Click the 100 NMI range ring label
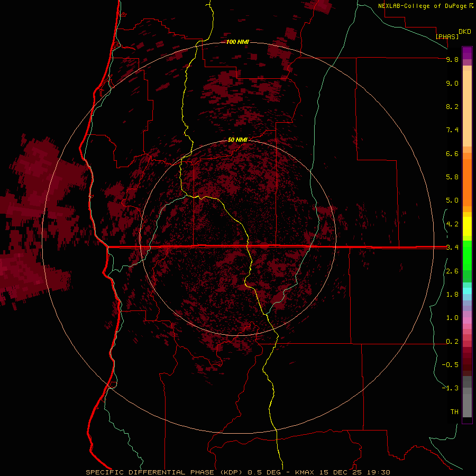This screenshot has height=476, width=476. click(x=237, y=42)
